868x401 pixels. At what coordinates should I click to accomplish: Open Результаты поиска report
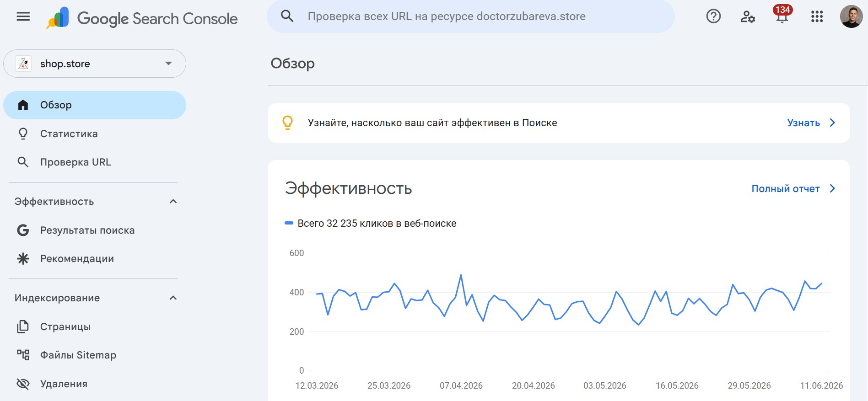pyautogui.click(x=95, y=230)
